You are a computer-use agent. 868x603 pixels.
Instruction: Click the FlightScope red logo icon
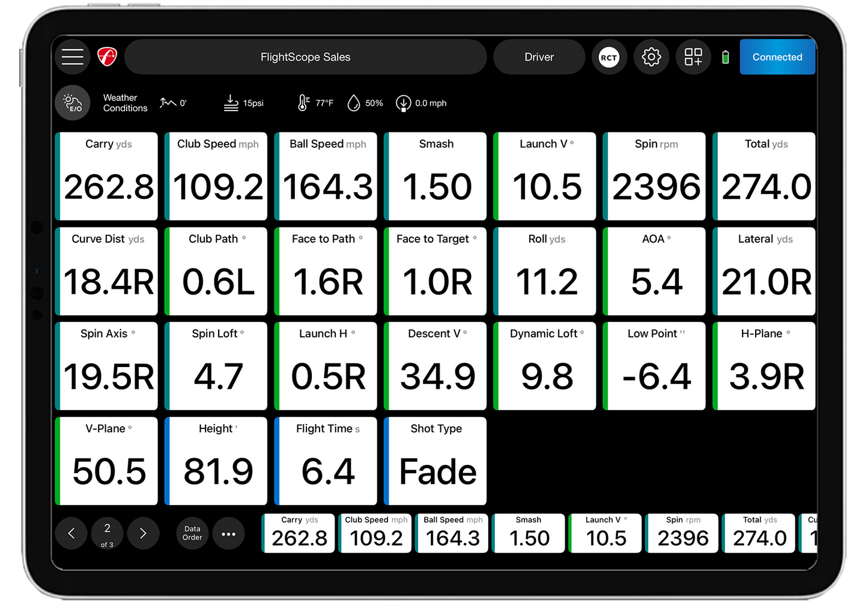[x=107, y=57]
